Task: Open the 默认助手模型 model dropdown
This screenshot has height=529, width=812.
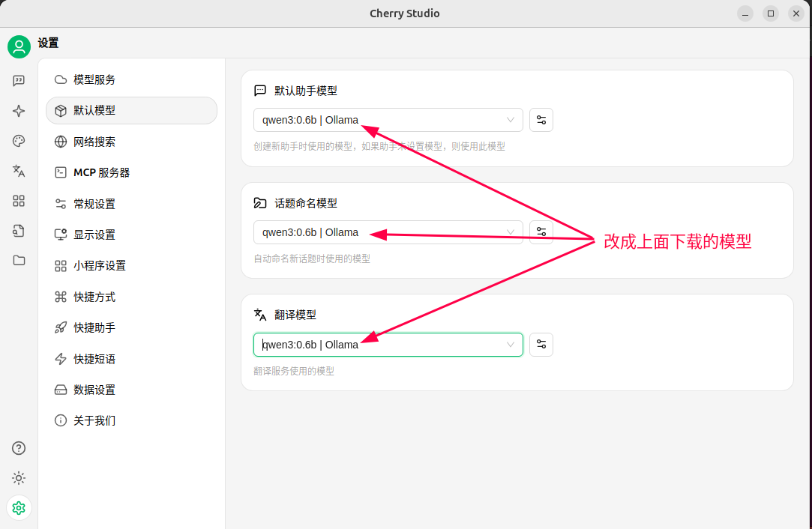Action: 388,120
